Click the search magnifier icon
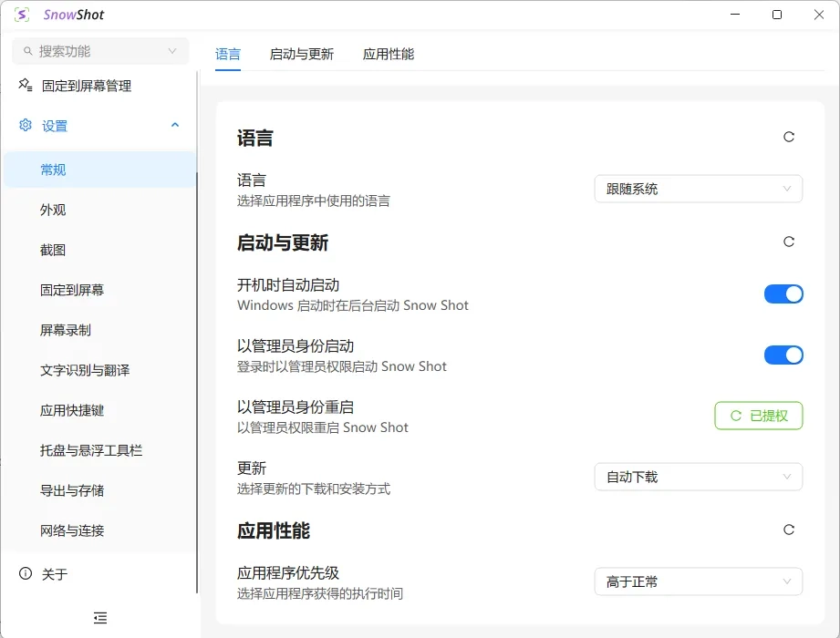The width and height of the screenshot is (840, 638). click(28, 51)
